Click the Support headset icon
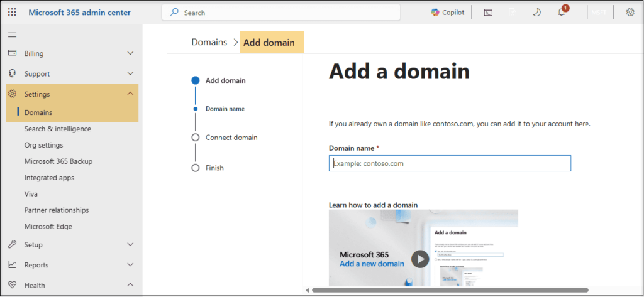The image size is (644, 297). click(x=13, y=73)
